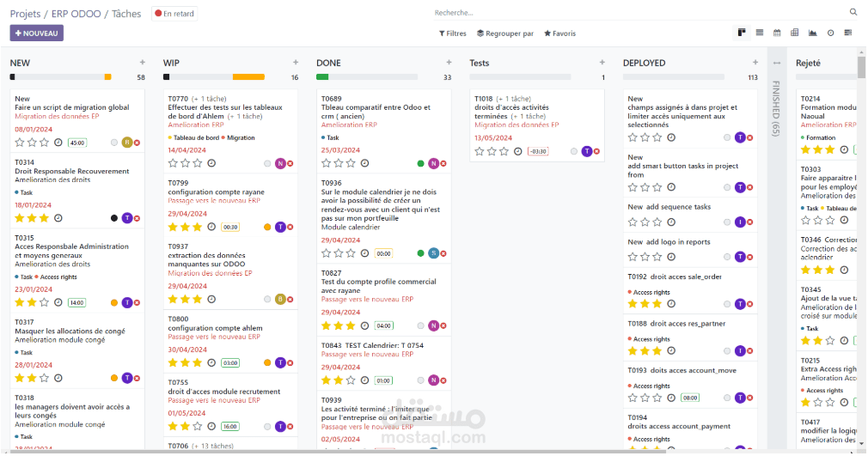
Task: Open the Favoris dropdown
Action: tap(560, 33)
